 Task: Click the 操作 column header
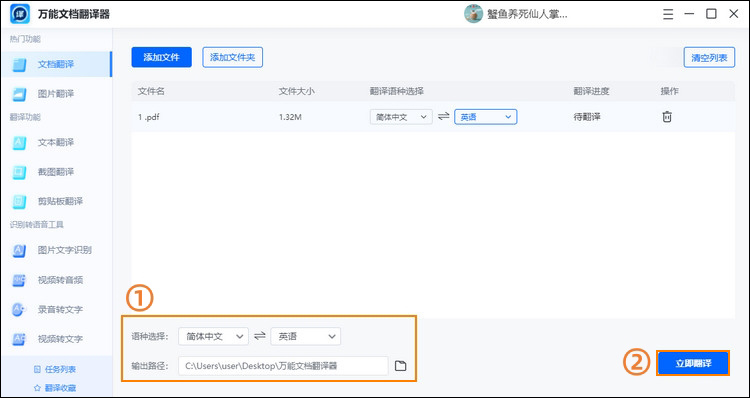point(670,91)
